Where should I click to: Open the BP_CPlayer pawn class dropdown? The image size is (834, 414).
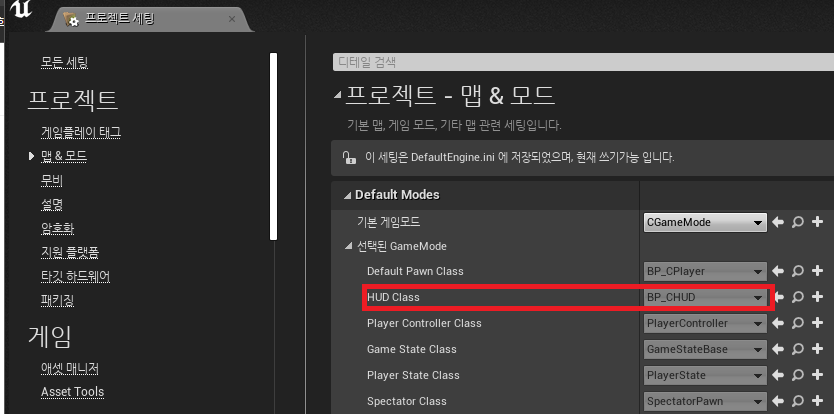click(x=705, y=271)
